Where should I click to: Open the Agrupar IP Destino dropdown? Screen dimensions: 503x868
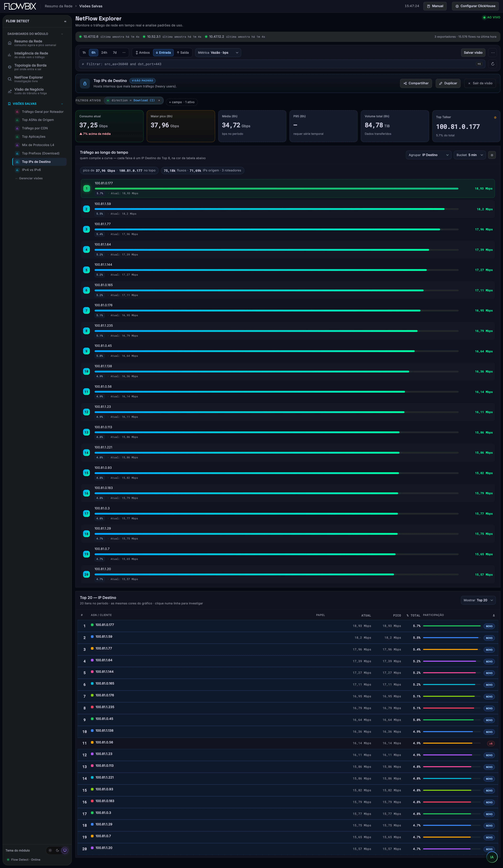(x=429, y=155)
